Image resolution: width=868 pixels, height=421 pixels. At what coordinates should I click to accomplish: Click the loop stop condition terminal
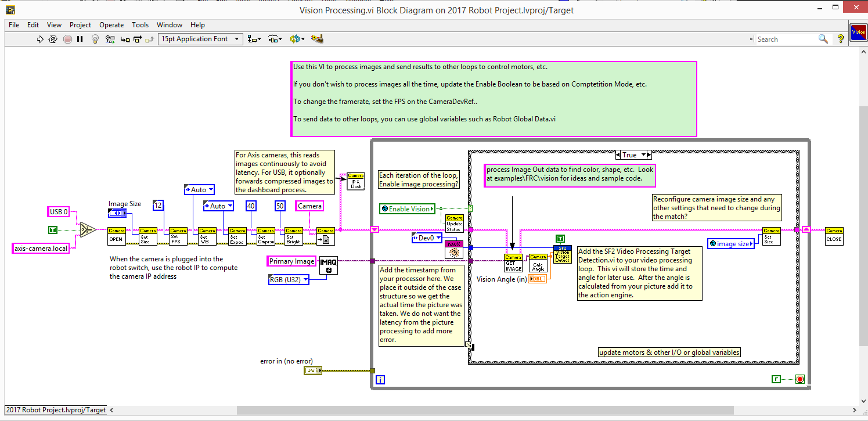tap(799, 379)
